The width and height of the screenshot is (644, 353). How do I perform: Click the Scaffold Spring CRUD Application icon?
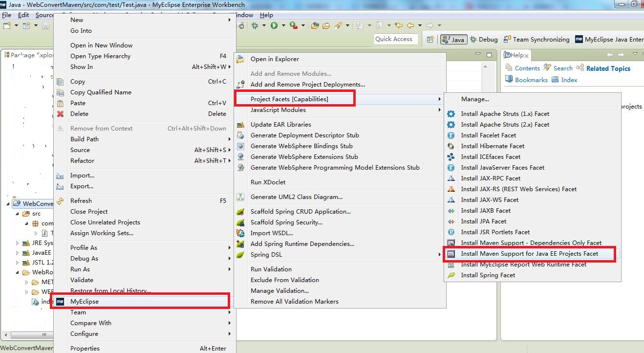[240, 212]
